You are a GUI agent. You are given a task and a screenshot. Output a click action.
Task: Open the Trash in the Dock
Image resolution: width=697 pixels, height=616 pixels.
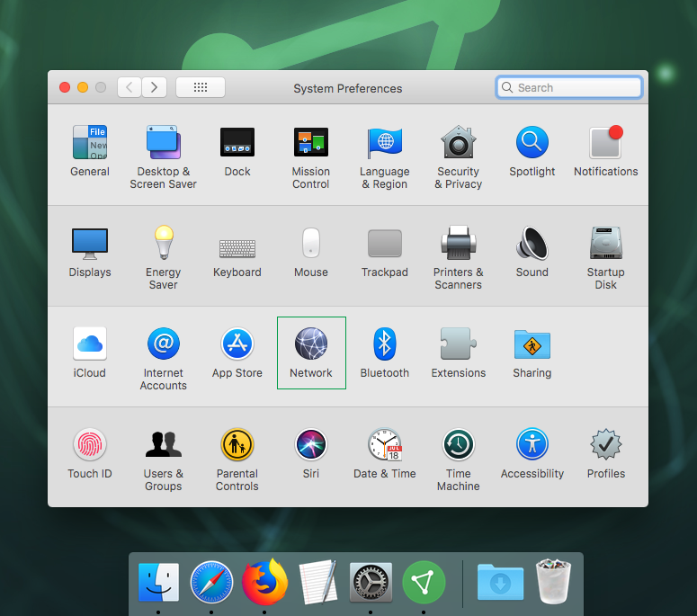click(553, 582)
